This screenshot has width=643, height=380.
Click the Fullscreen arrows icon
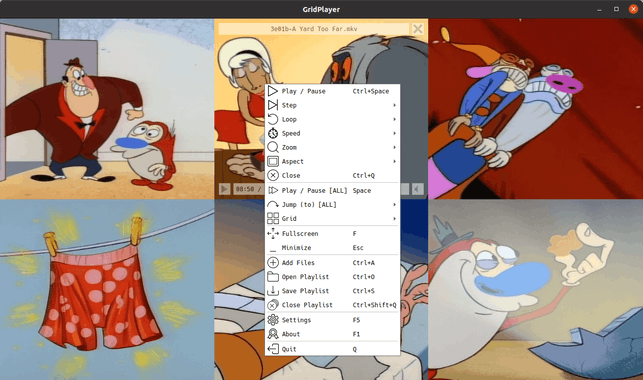tap(273, 234)
